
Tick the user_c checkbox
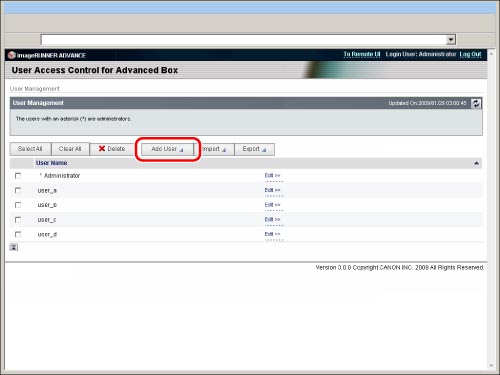[18, 220]
